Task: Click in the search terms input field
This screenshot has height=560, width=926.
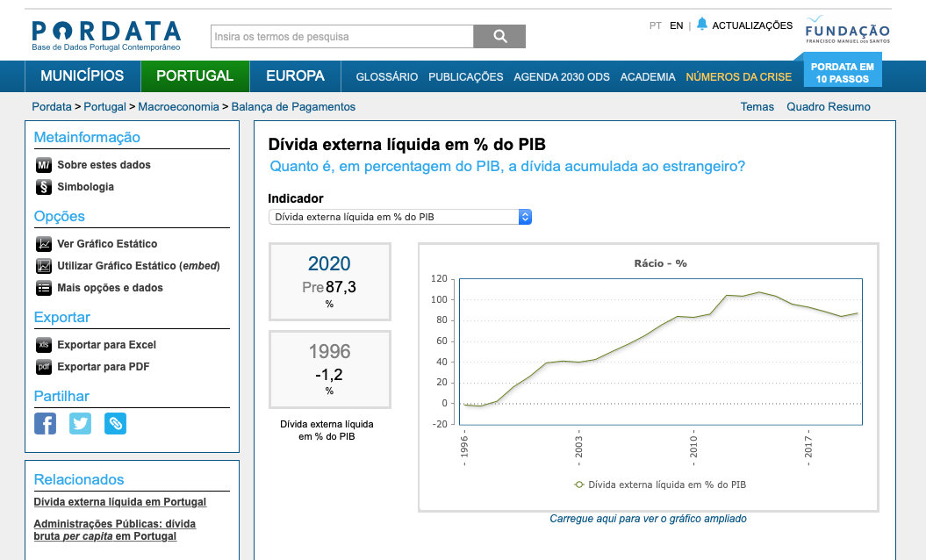Action: click(342, 37)
